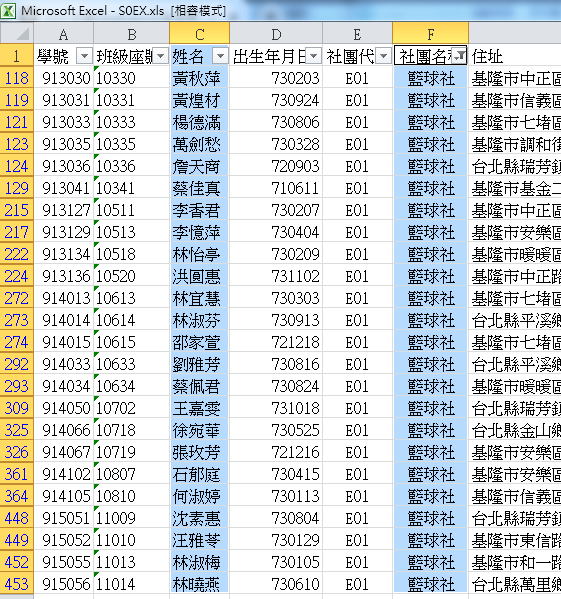This screenshot has height=599, width=561.
Task: Click cell with name 楊德滿
Action: [200, 122]
